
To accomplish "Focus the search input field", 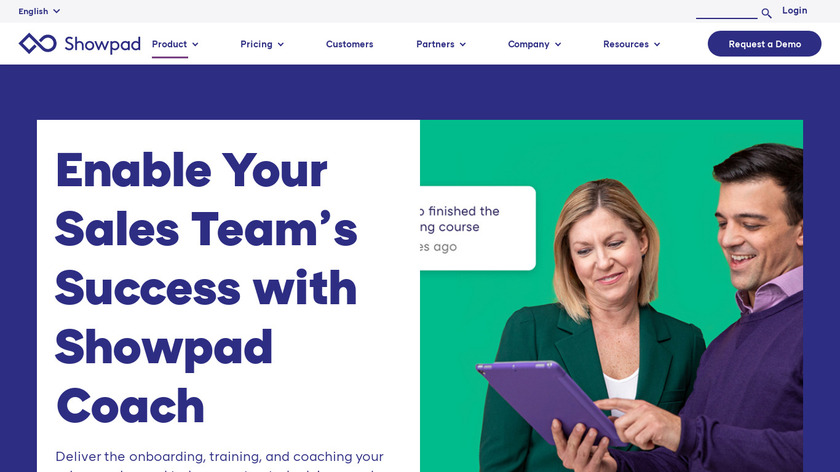I will (x=726, y=12).
